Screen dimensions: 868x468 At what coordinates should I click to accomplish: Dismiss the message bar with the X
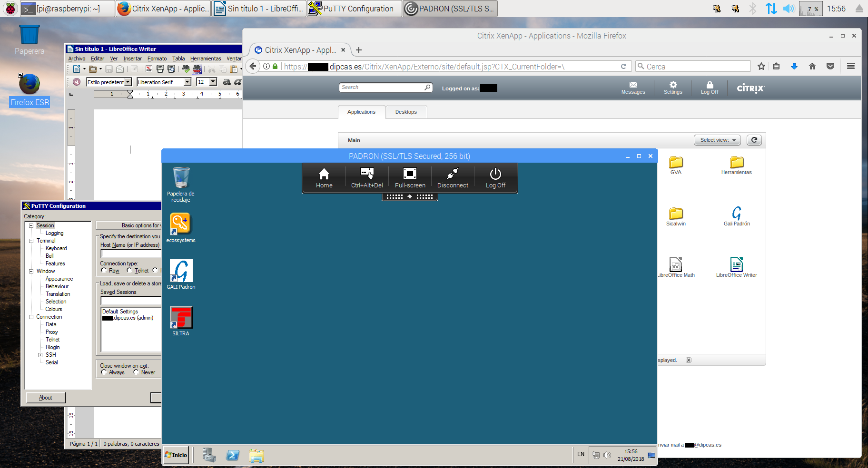tap(689, 360)
